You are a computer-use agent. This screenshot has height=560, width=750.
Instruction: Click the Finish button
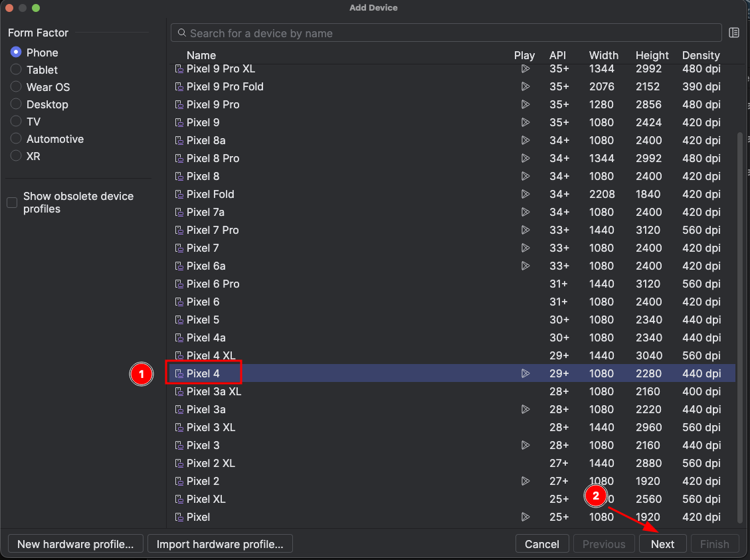[715, 544]
